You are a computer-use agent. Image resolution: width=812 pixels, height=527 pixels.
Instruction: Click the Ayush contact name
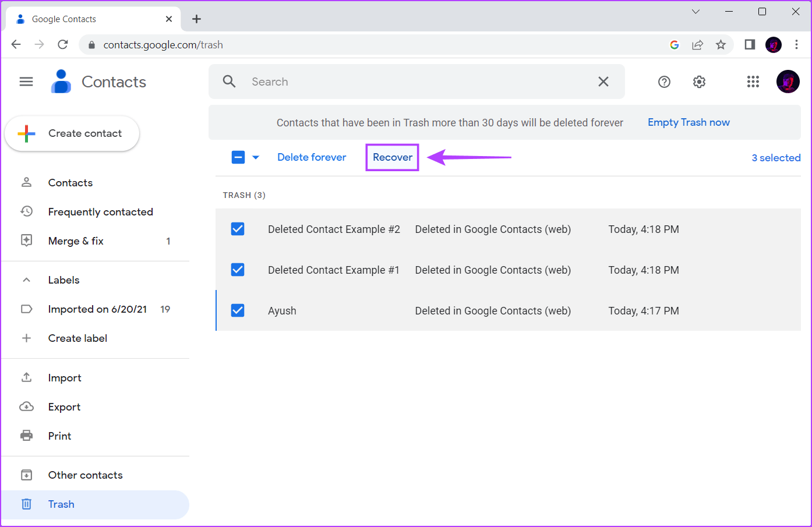pyautogui.click(x=282, y=311)
